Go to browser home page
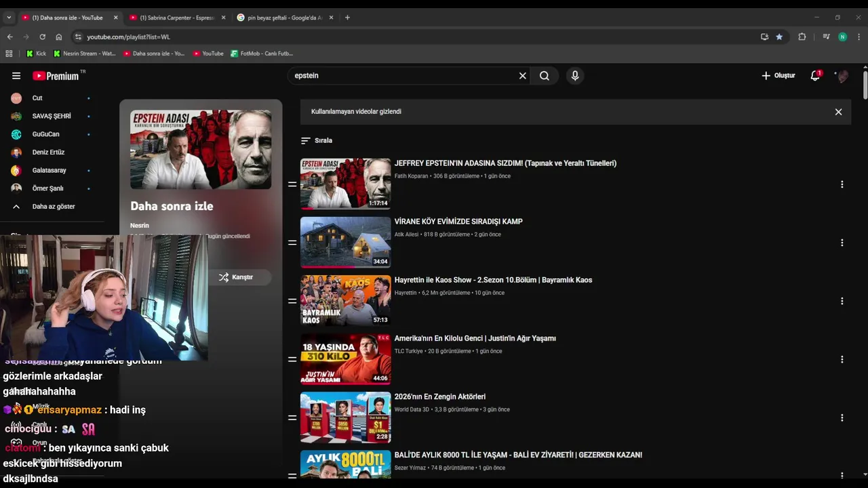The image size is (868, 488). [59, 37]
